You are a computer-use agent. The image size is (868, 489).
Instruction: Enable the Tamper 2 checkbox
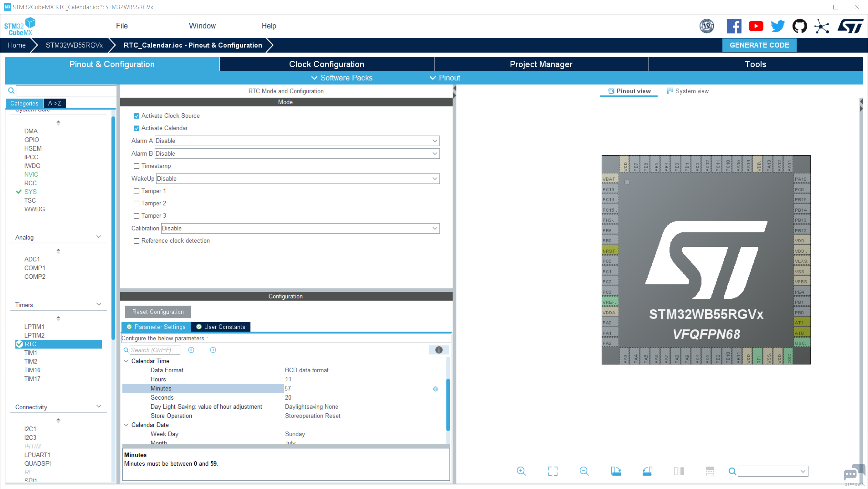[x=136, y=203]
